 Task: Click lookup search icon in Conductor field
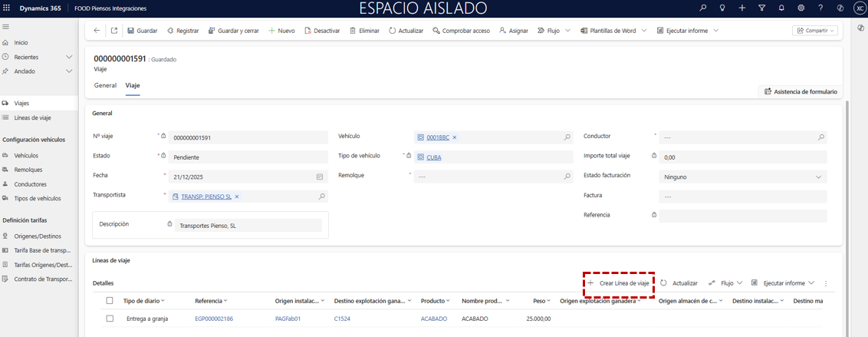pyautogui.click(x=820, y=137)
